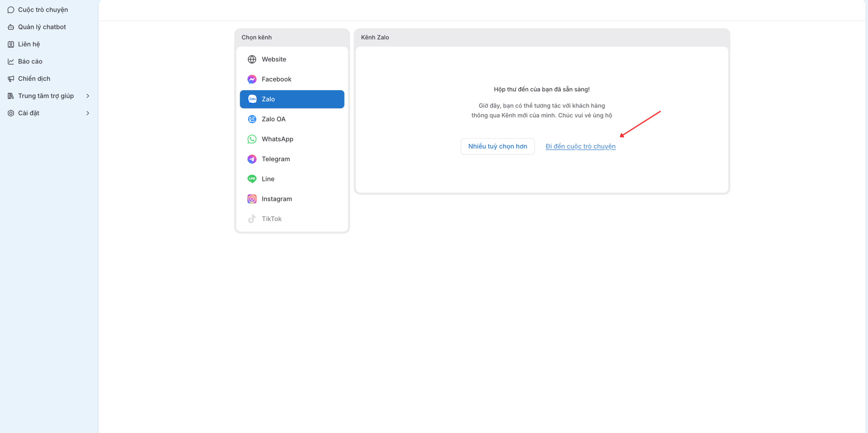Screen dimensions: 868x433
Task: Click the Website globe icon
Action: point(252,59)
